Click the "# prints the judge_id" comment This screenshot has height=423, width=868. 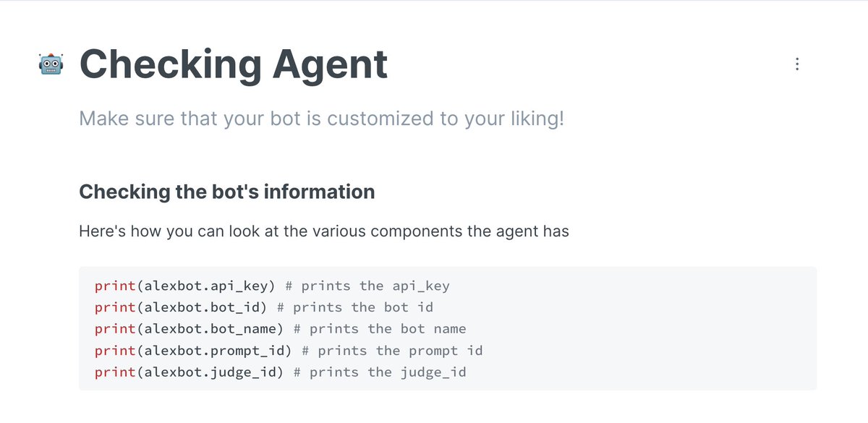click(x=380, y=372)
